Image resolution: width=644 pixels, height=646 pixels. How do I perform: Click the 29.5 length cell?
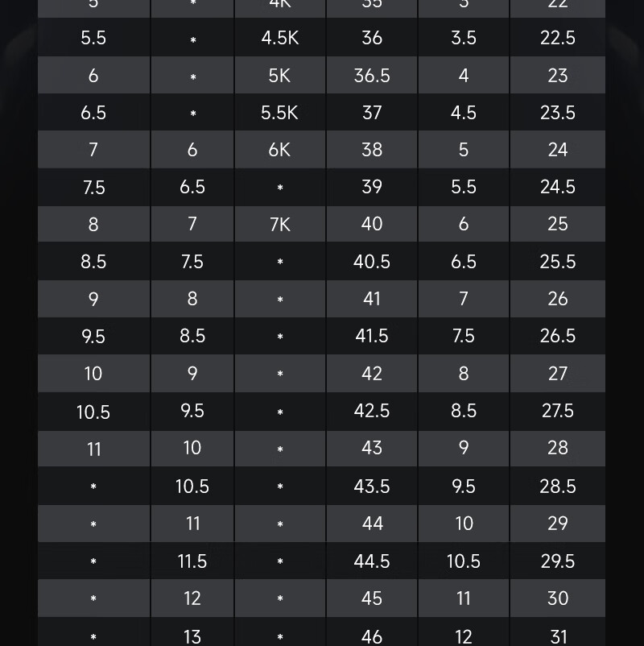[x=558, y=561]
